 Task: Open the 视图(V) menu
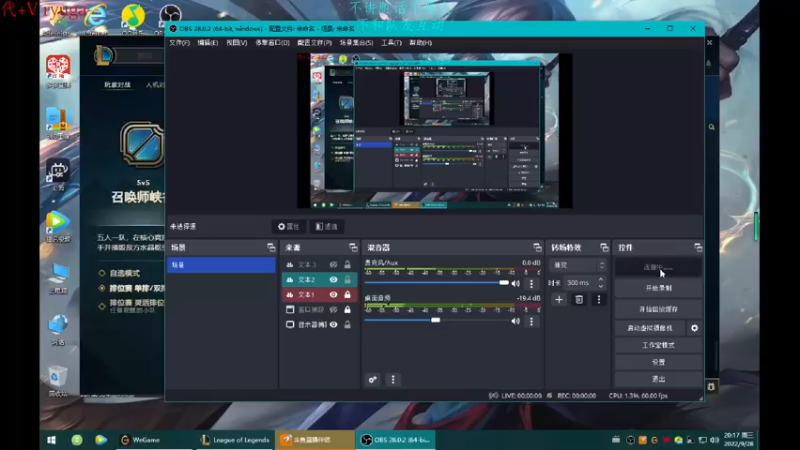237,43
